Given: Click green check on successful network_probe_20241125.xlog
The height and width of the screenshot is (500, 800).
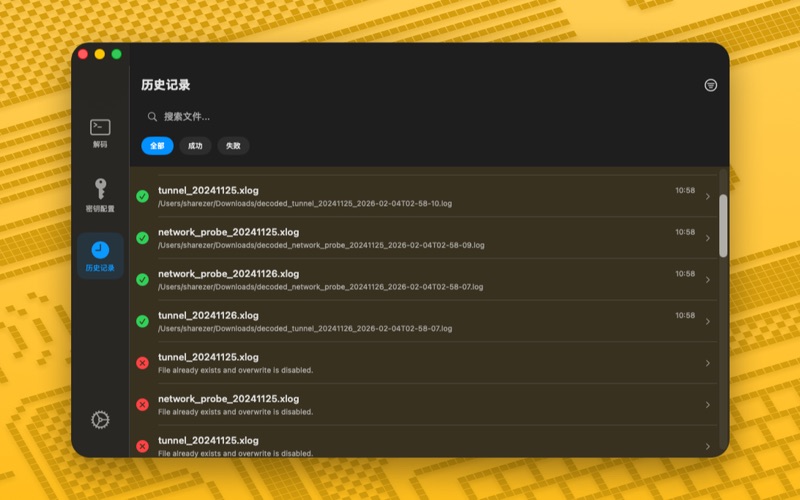Looking at the screenshot, I should [x=142, y=238].
